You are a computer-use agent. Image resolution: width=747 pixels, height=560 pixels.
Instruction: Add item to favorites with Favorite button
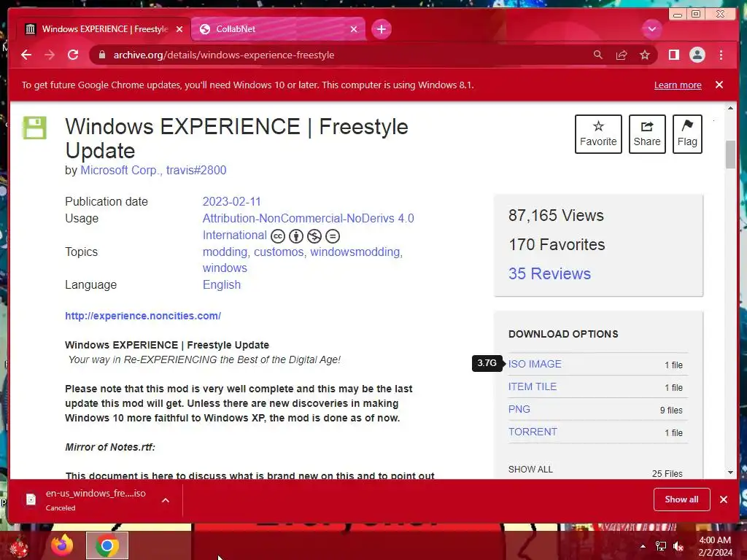[x=598, y=134]
